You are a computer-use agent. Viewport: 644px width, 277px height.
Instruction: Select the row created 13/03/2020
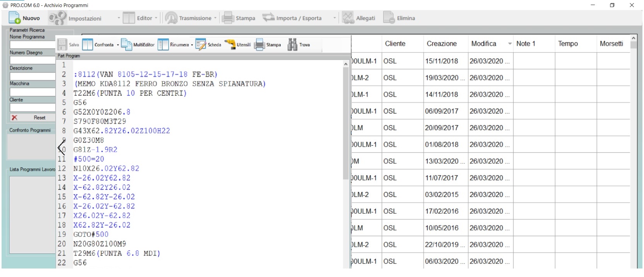tap(491, 161)
